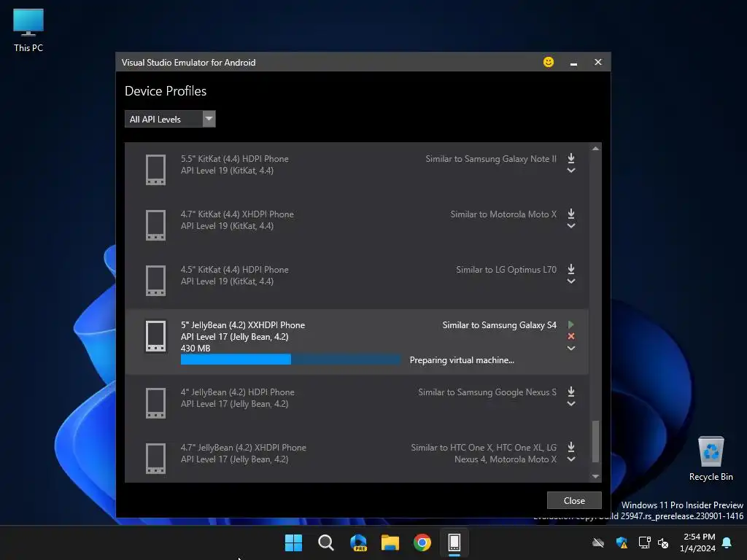
Task: Select "Similar to Motorola Moto X" text
Action: tap(503, 214)
